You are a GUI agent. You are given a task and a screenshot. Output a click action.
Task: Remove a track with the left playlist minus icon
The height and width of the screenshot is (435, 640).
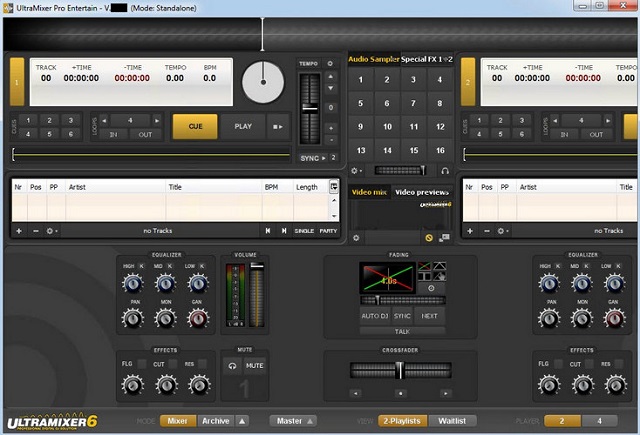coord(36,231)
